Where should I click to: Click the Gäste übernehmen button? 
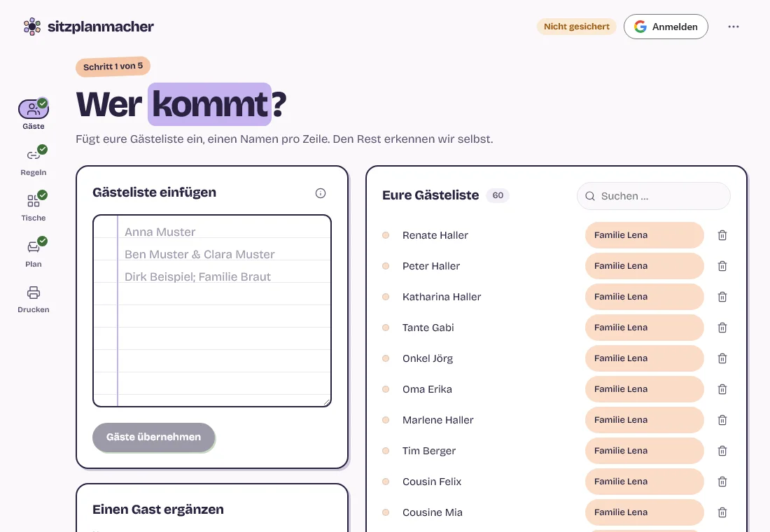click(154, 437)
